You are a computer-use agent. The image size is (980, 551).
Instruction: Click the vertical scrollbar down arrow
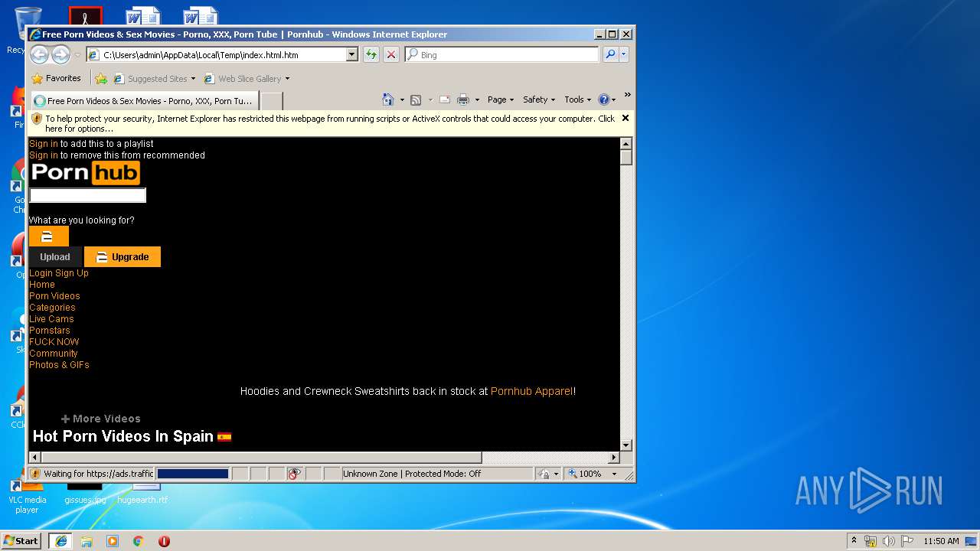(626, 445)
